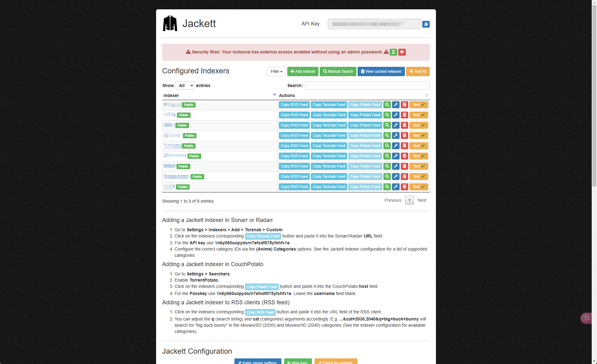This screenshot has width=597, height=364.
Task: Copy the API key to clipboard
Action: coord(426,24)
